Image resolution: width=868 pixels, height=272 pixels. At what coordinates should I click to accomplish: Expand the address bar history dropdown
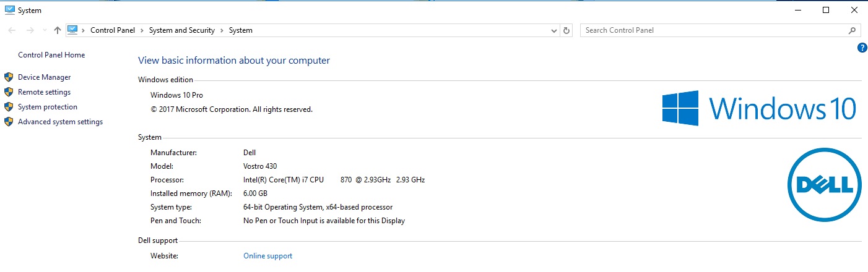(554, 30)
